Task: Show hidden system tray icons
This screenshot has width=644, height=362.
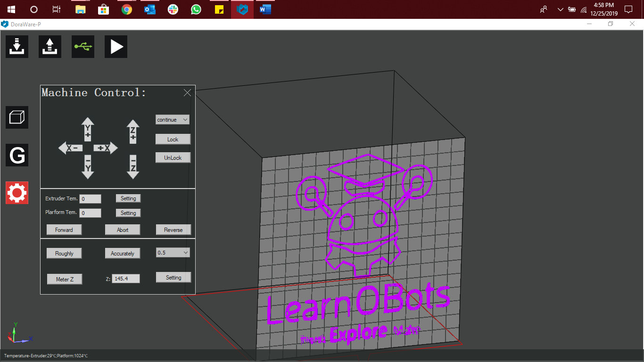Action: (560, 9)
